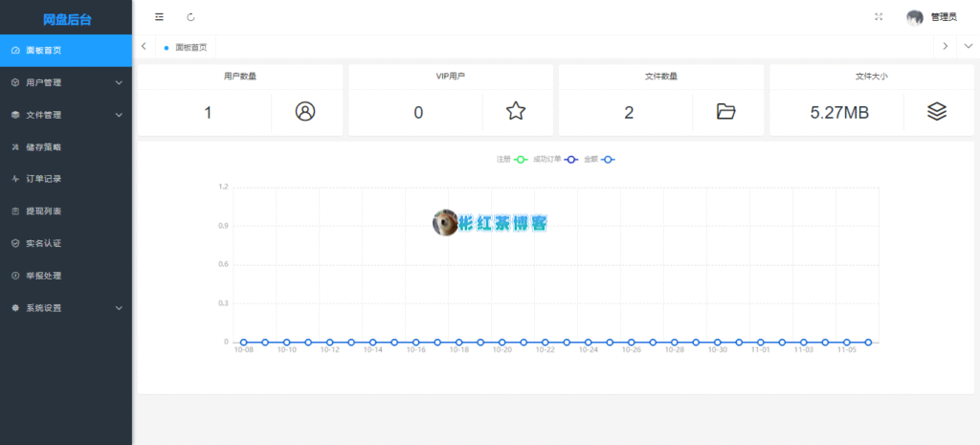Click the refresh icon in top bar

point(191,17)
